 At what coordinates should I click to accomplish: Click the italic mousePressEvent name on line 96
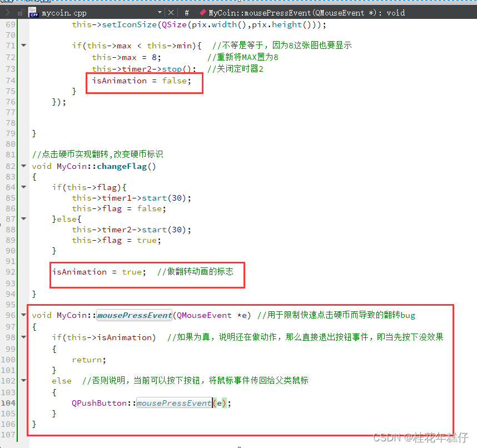pyautogui.click(x=135, y=315)
